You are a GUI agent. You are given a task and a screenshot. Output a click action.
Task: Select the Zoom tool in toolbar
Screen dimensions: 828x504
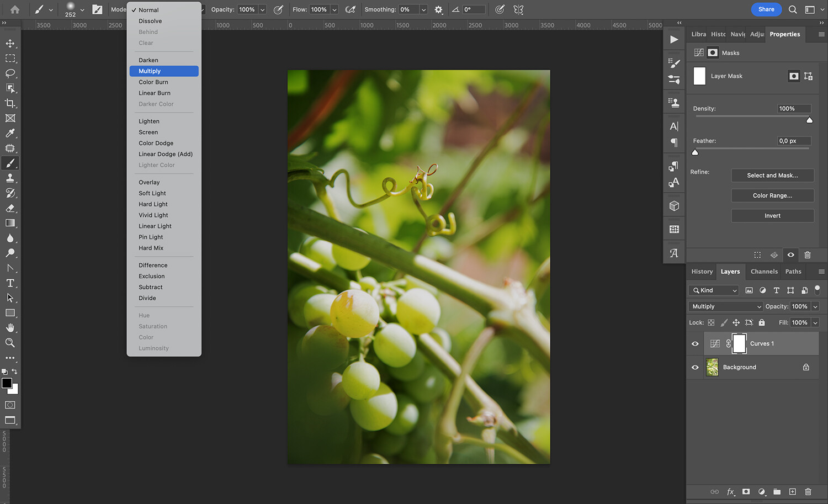[10, 343]
